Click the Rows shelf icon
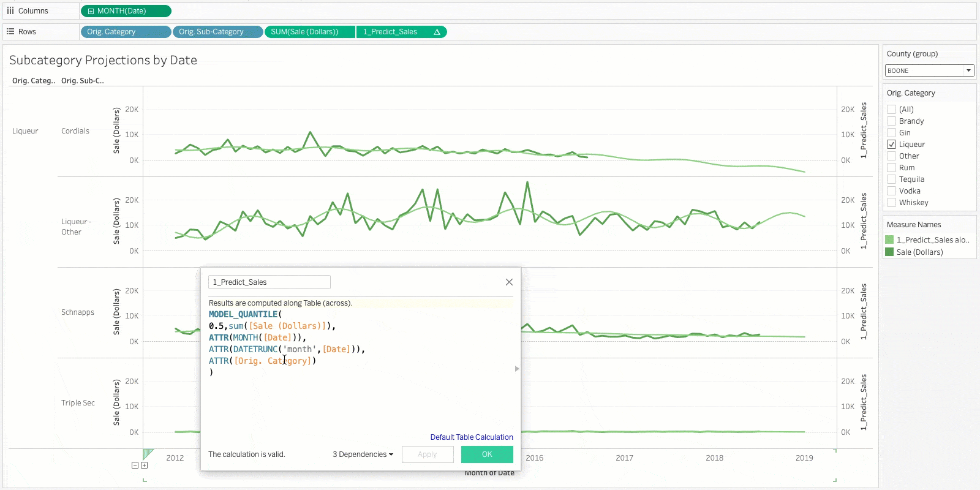Image resolution: width=980 pixels, height=490 pixels. pyautogui.click(x=10, y=32)
